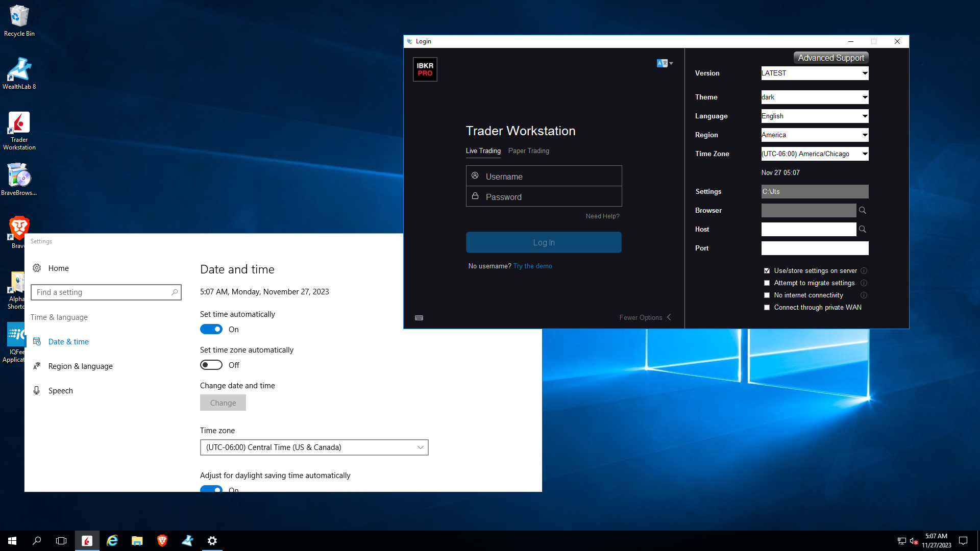Screen dimensions: 980x551
Task: Open Brave browser from the taskbar
Action: coord(162,541)
